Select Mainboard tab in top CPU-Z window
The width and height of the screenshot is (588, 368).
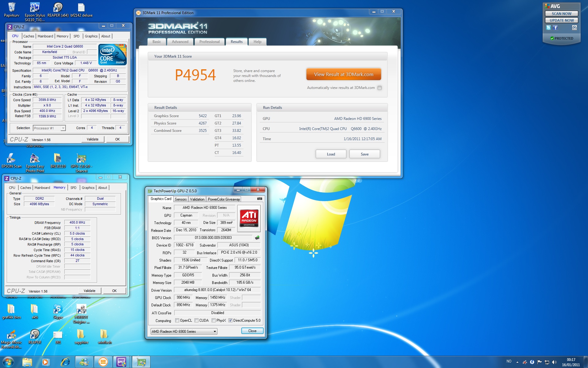pyautogui.click(x=45, y=36)
